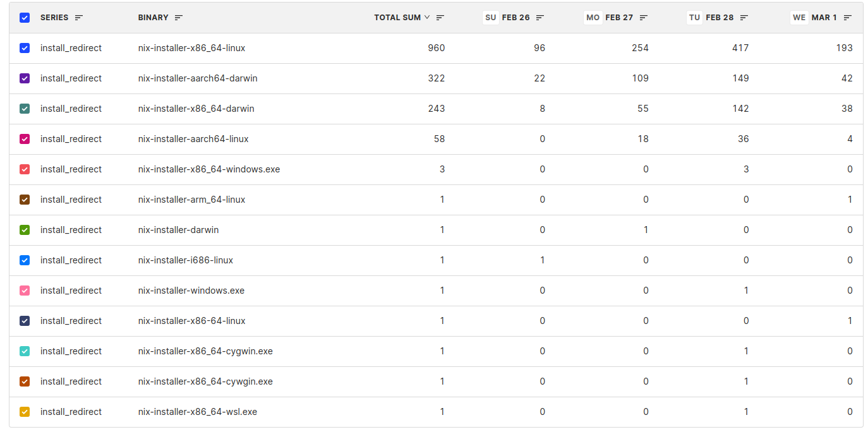
Task: Open the filter icon beside MAR 1 header
Action: point(848,18)
